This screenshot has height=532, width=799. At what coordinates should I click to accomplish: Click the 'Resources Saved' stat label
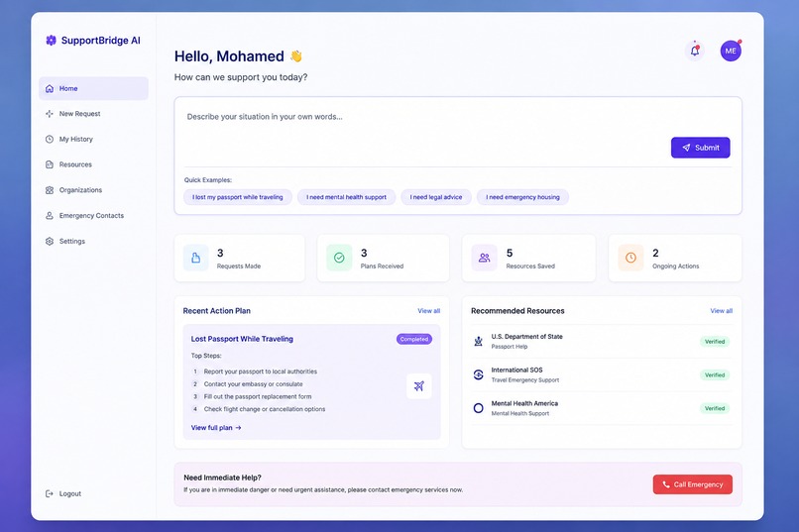[530, 266]
